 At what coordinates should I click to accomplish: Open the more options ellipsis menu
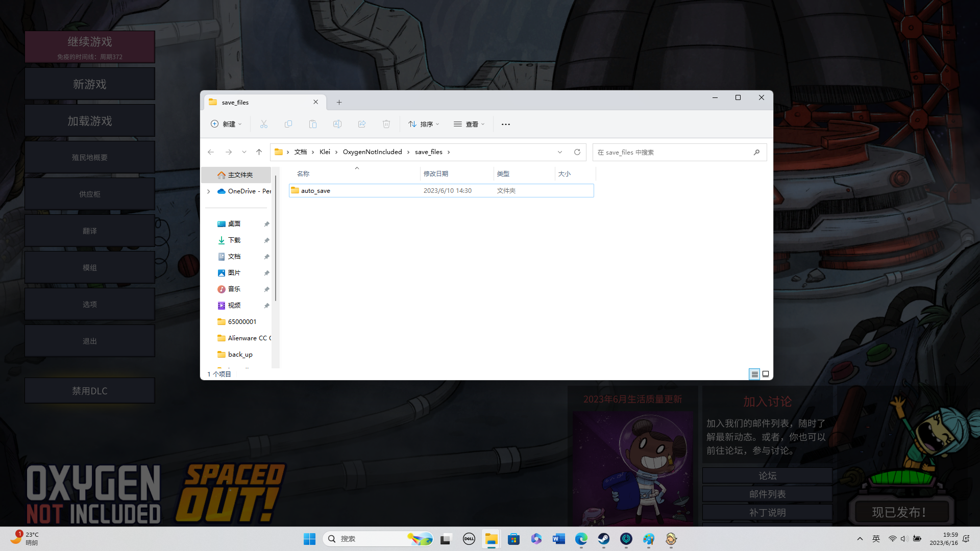[x=506, y=124]
